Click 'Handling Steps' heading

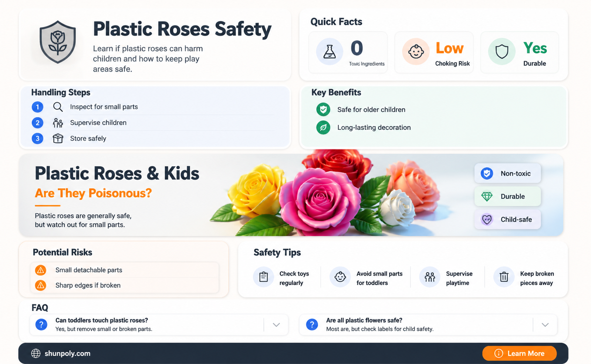click(61, 92)
